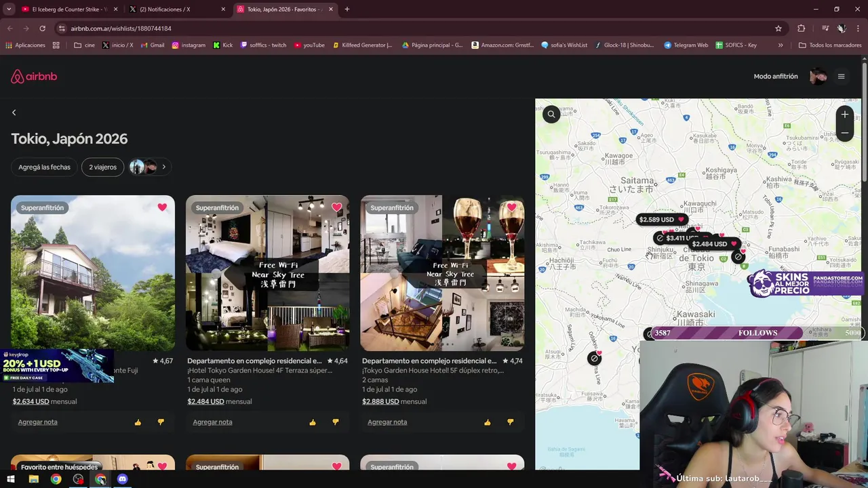Open the cine bookmarks folder
The width and height of the screenshot is (868, 488).
point(85,45)
